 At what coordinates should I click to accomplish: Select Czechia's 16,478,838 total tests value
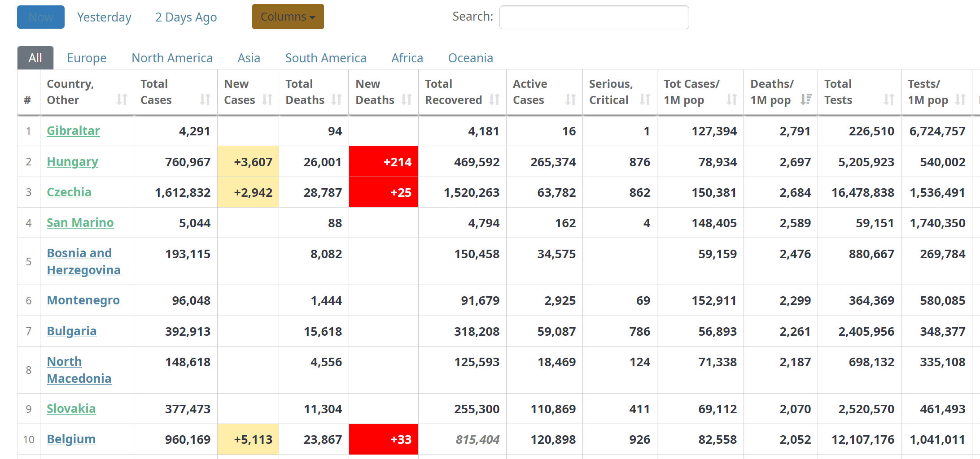click(863, 193)
